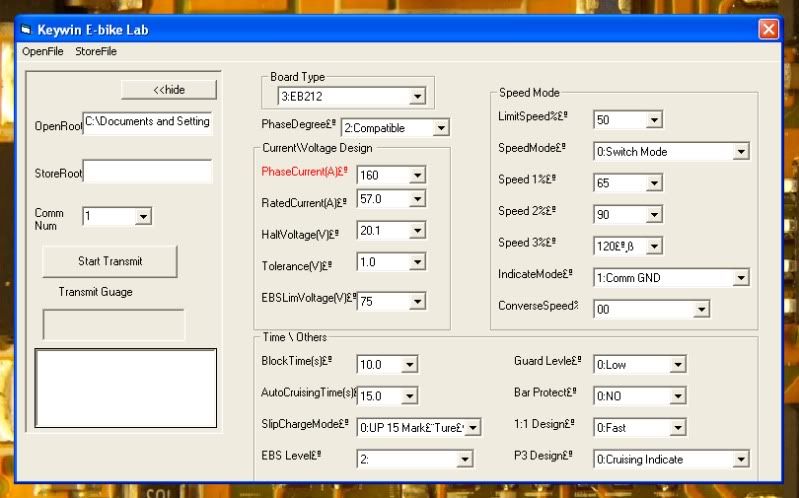
Task: Open the Board Type dropdown showing 3:EB212
Action: [x=417, y=96]
